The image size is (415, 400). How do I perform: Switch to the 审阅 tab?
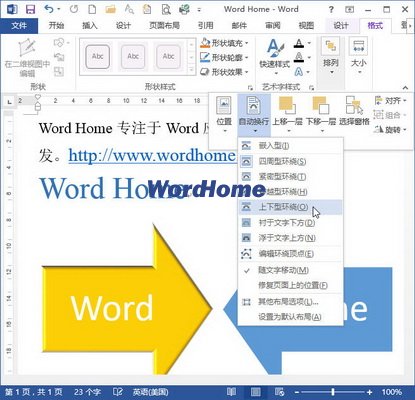coord(273,25)
